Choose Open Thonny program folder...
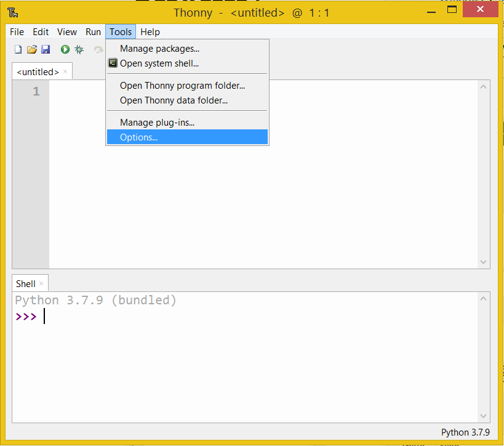This screenshot has width=504, height=446. pos(187,86)
